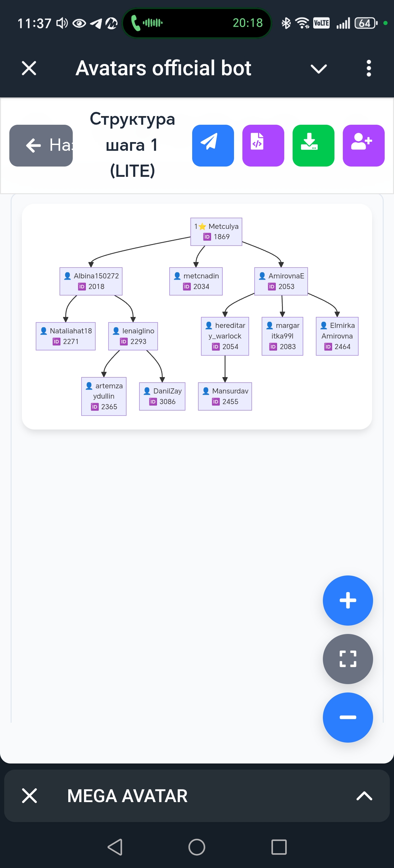
Task: Tap the purple add-user button
Action: click(363, 146)
